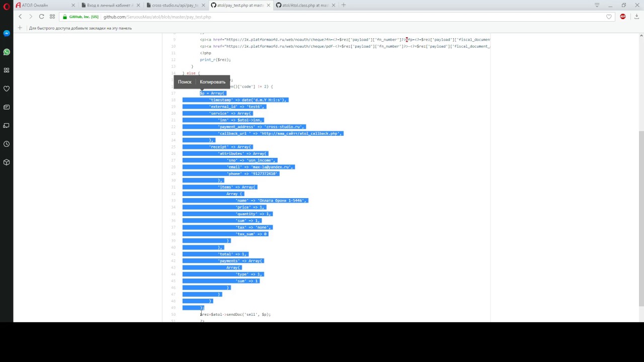Close the Вход в личный кабинет tab
Viewport: 644px width, 362px height.
[138, 5]
